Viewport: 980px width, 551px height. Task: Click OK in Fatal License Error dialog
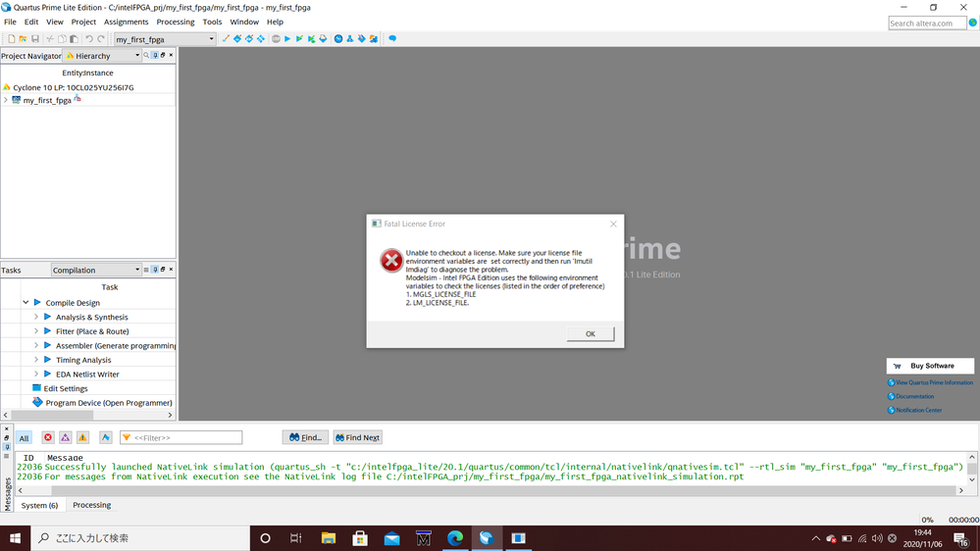point(590,333)
